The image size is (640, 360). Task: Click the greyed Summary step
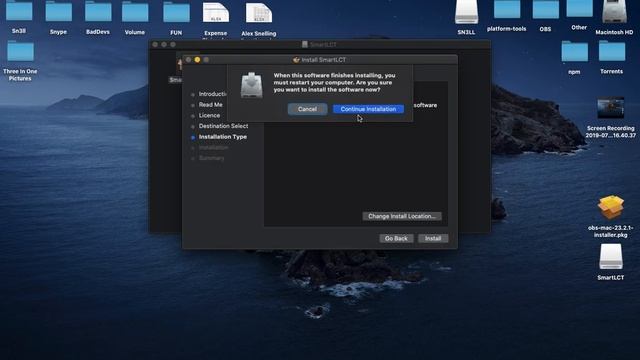point(211,158)
